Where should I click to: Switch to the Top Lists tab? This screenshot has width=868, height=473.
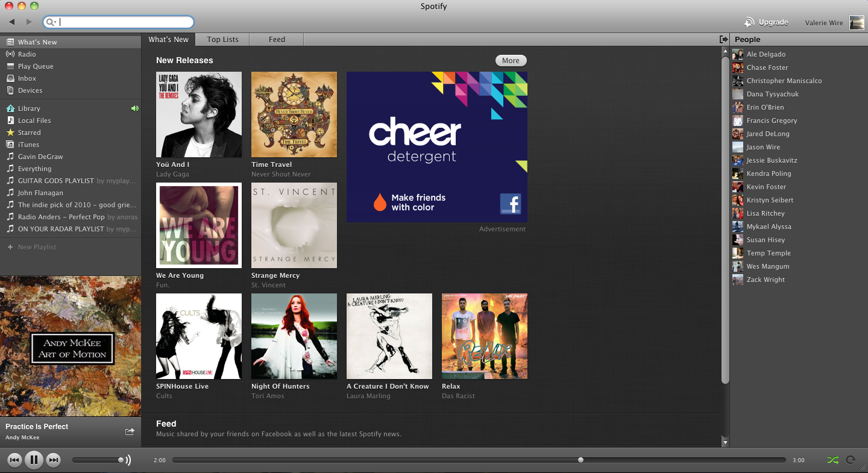point(222,40)
